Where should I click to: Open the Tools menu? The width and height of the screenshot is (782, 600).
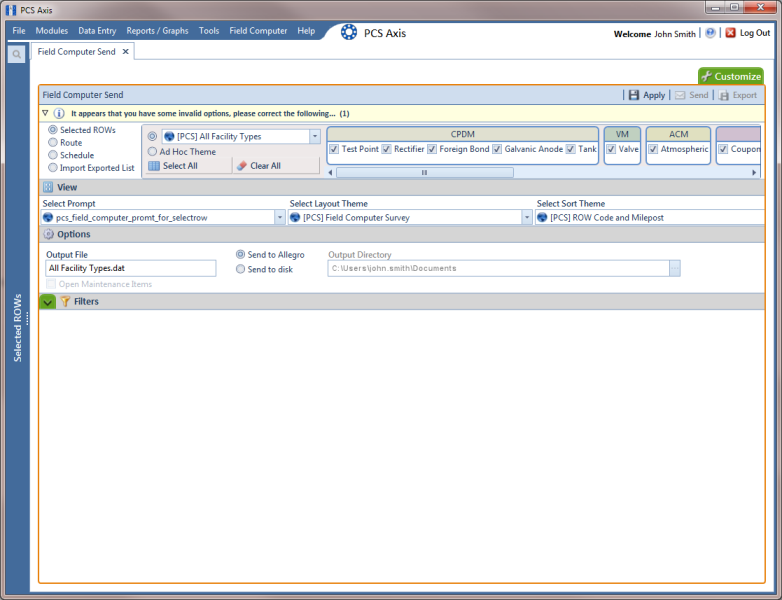coord(209,31)
